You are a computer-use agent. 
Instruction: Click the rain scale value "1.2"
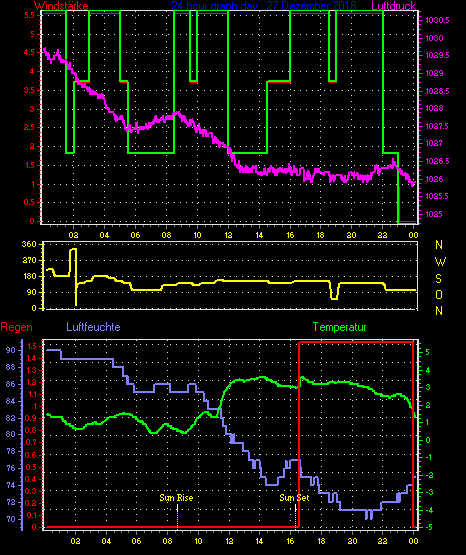32,382
